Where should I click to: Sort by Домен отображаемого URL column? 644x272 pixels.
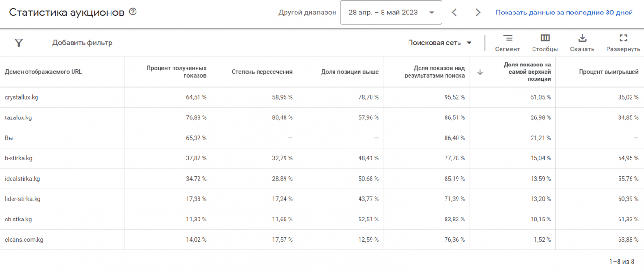coord(43,72)
